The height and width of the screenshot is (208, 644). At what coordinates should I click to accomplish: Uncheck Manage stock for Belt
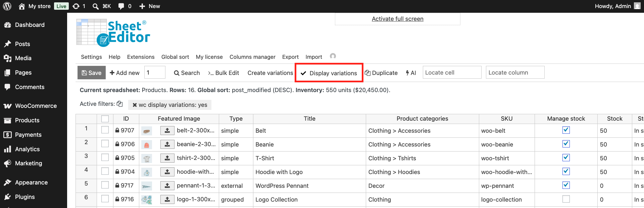pyautogui.click(x=566, y=130)
